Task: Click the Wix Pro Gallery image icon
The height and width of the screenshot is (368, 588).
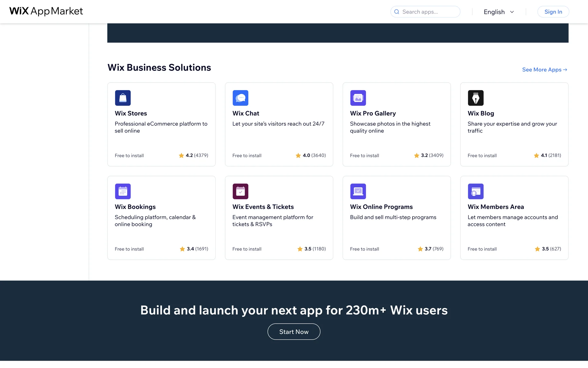Action: tap(358, 98)
